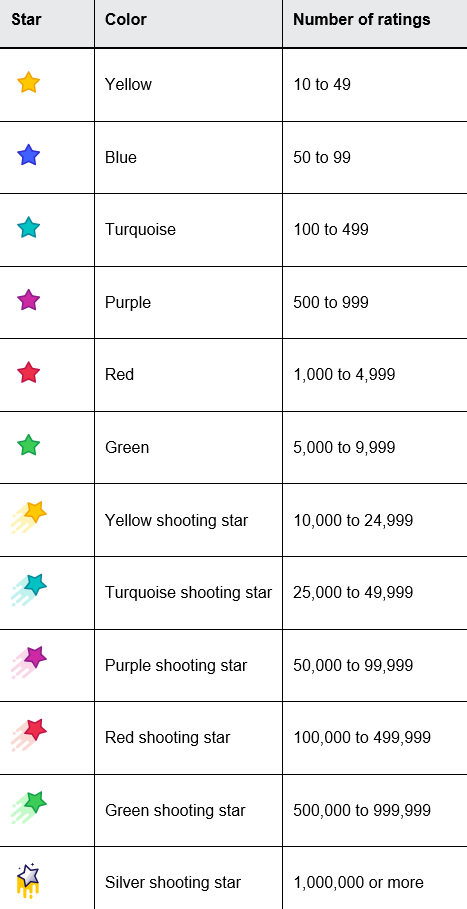The image size is (467, 909).
Task: Click the Color column header
Action: [x=126, y=20]
